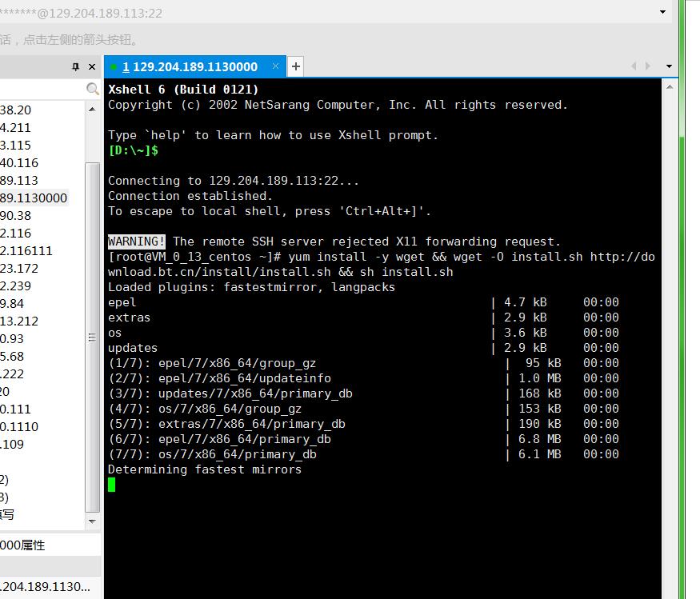Open a new tab with plus button
The height and width of the screenshot is (599, 700).
pos(296,66)
